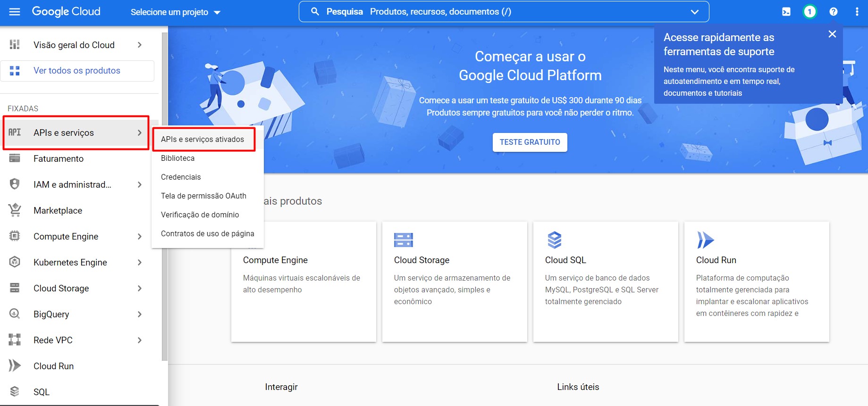Screen dimensions: 868x406
Task: Click the Cloud Storage card icon
Action: [x=404, y=240]
